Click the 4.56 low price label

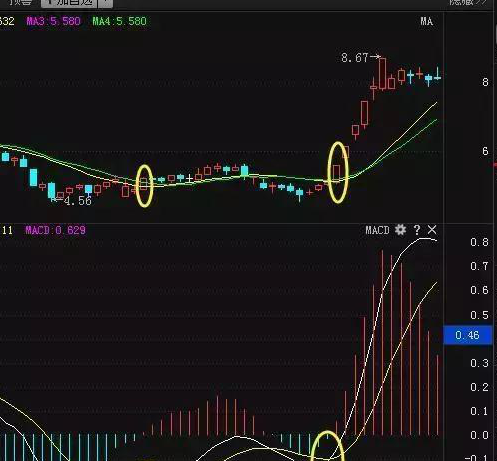[x=77, y=201]
